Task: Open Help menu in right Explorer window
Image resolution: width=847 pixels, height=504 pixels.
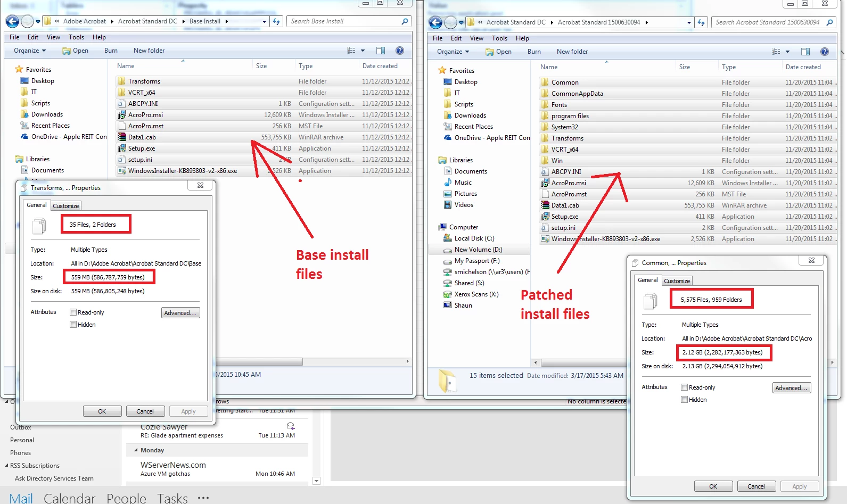Action: pyautogui.click(x=522, y=38)
